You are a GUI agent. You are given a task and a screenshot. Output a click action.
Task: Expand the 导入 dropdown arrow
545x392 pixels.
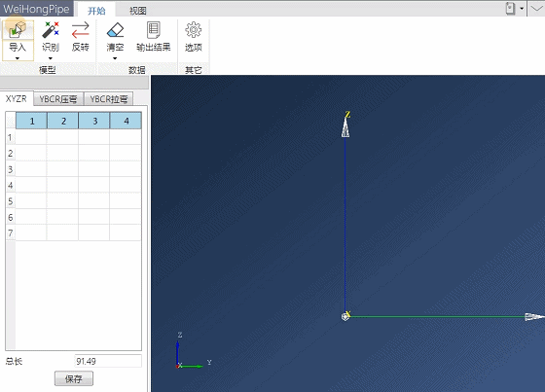tap(18, 58)
